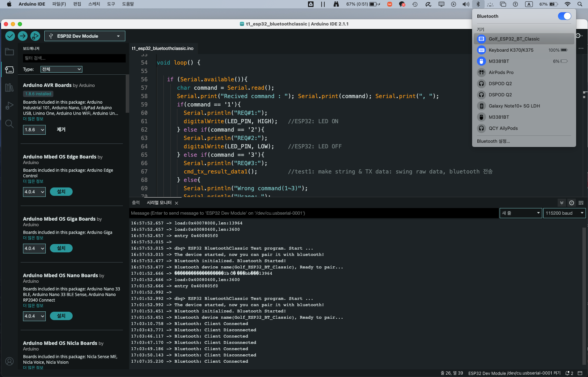Open the 도구 menu
This screenshot has width=588, height=377.
(111, 4)
